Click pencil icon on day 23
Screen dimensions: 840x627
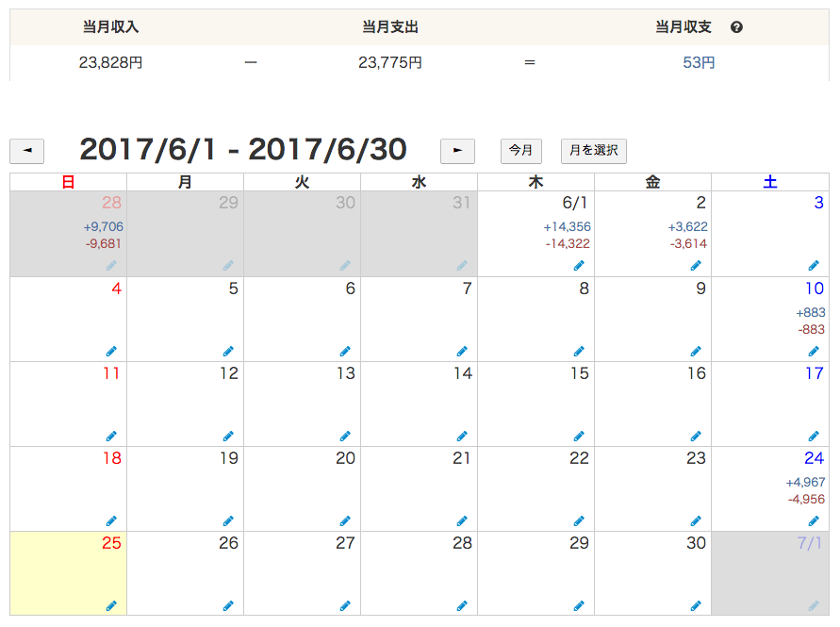[x=696, y=520]
